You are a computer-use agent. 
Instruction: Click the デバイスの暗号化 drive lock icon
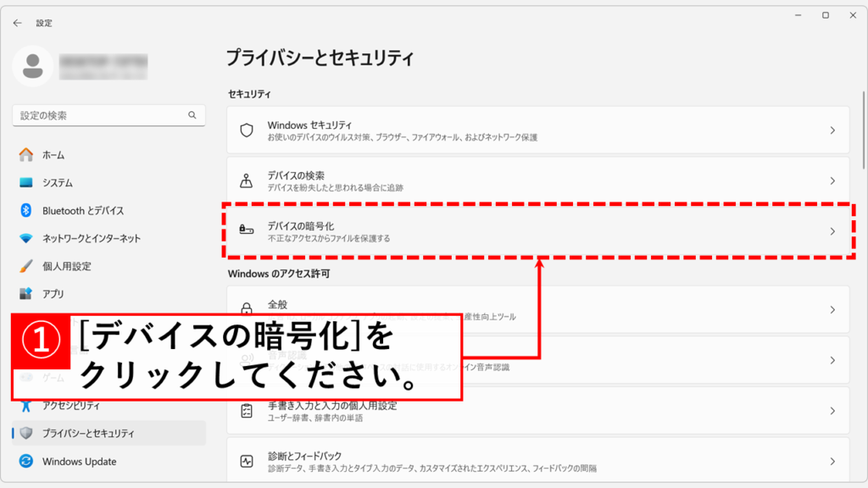pos(247,231)
